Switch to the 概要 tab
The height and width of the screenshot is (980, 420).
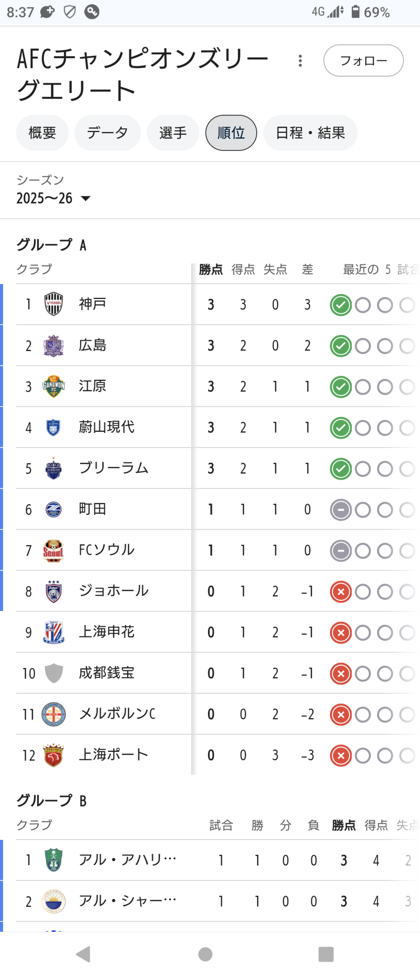coord(42,133)
